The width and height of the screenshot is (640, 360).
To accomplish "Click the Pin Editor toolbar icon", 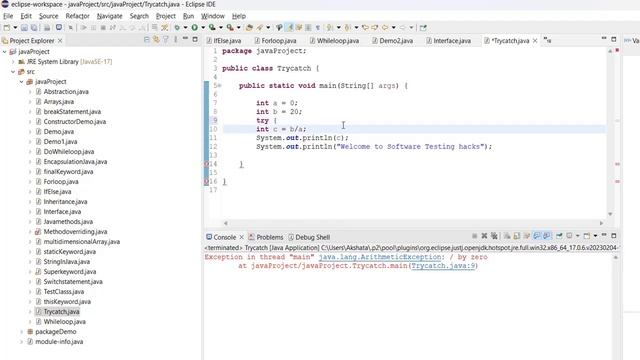I will click(423, 27).
